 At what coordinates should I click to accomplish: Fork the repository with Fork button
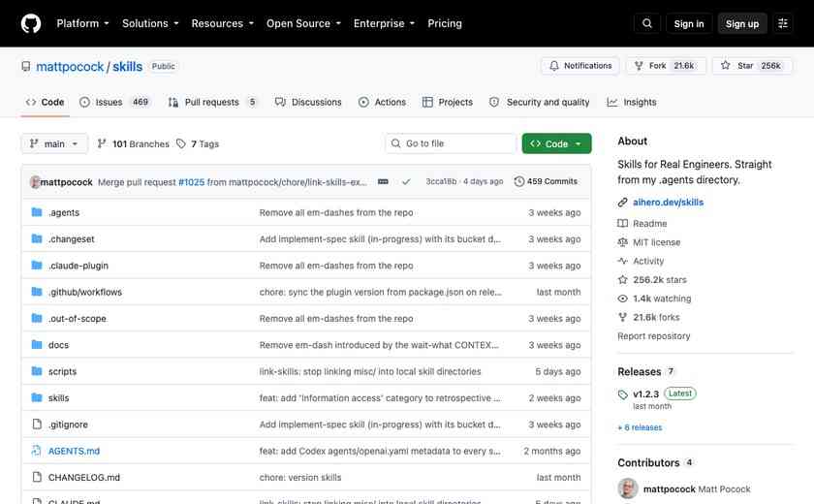[666, 66]
